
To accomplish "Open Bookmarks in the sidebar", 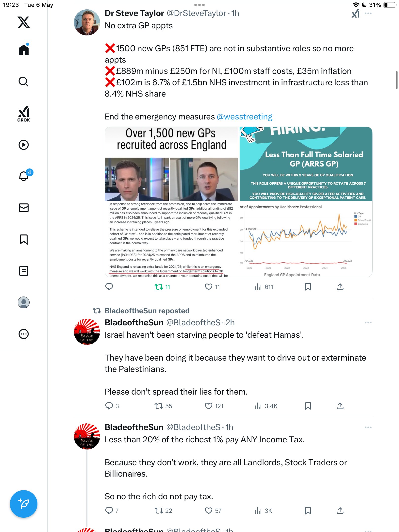I will (24, 239).
